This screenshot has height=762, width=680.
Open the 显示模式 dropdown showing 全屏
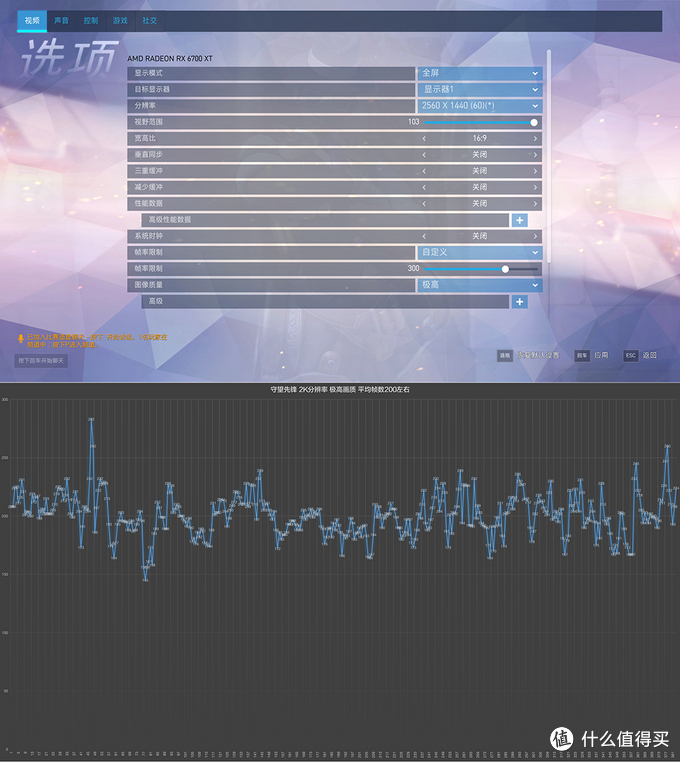479,73
